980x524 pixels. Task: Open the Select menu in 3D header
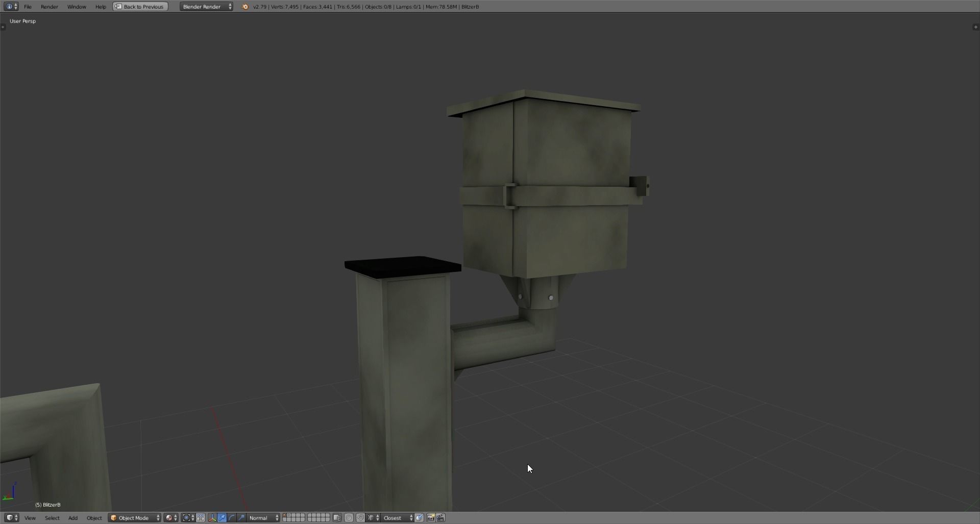click(x=52, y=518)
